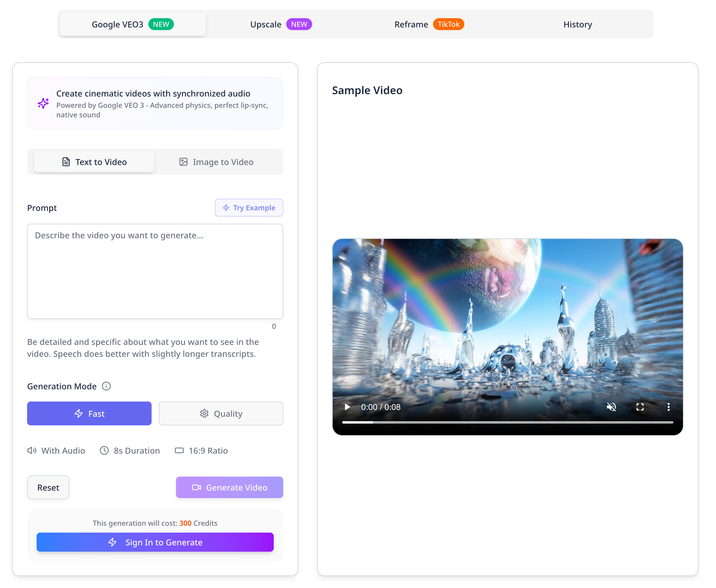
Task: Select Quality generation mode
Action: pyautogui.click(x=221, y=413)
